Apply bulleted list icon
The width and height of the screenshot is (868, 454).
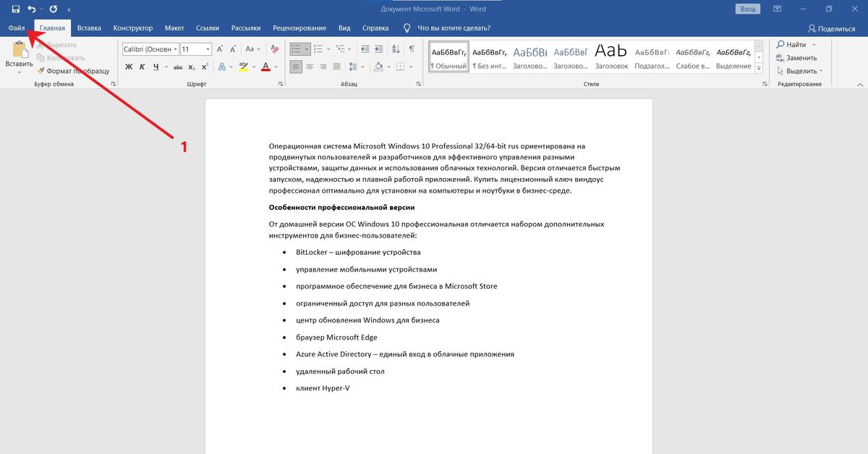[296, 49]
